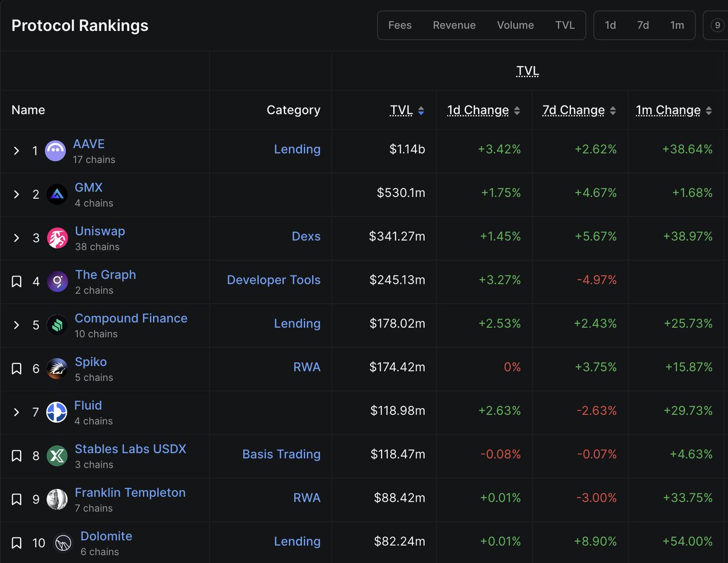Click the Spiko protocol logo
Screen dimensions: 728x563
[57, 369]
